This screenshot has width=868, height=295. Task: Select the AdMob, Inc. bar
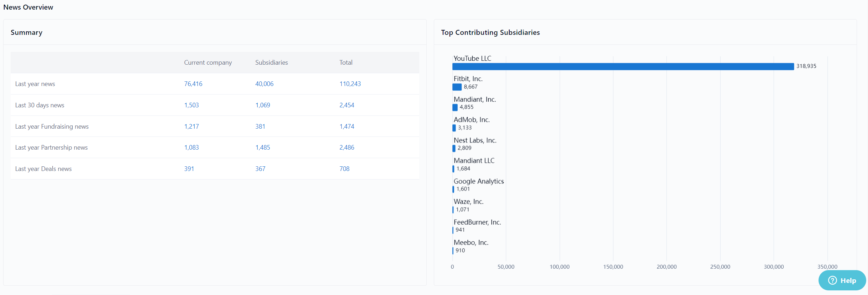tap(454, 128)
